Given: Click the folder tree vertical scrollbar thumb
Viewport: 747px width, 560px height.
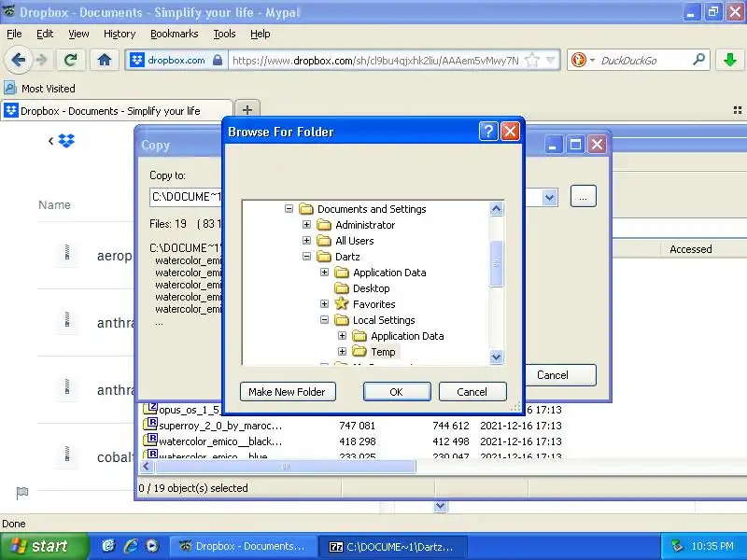Looking at the screenshot, I should click(x=497, y=263).
